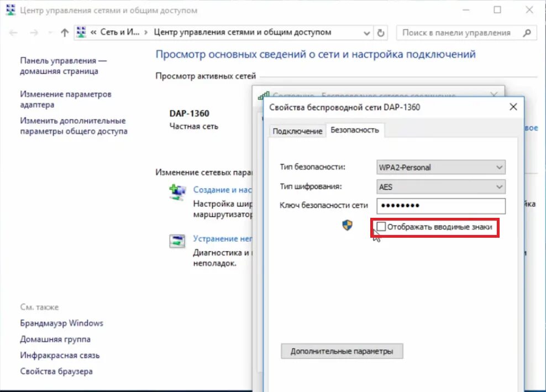Click the Forward navigation arrow
Screen dimensions: 546x392
34,33
